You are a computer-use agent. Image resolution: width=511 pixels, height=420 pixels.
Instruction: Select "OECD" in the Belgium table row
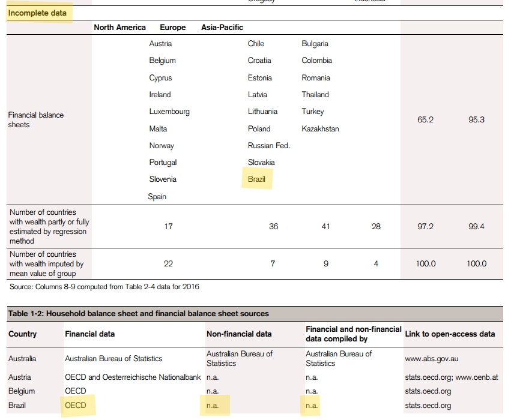(76, 391)
